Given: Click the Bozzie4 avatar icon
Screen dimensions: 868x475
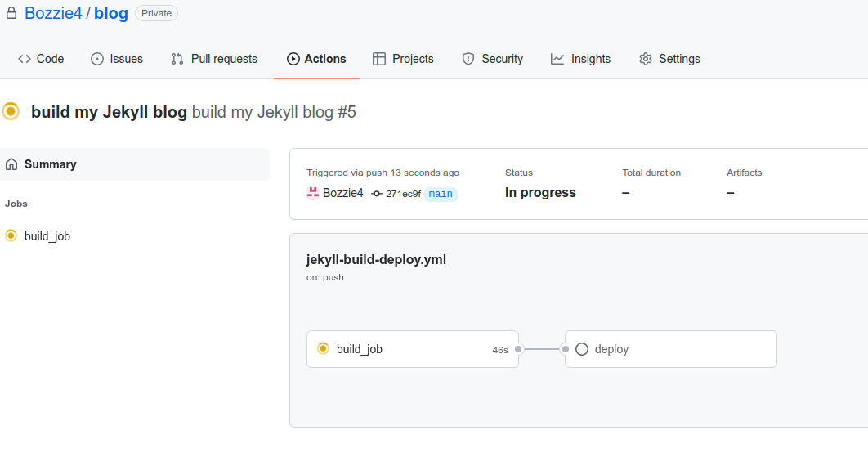Looking at the screenshot, I should [313, 193].
